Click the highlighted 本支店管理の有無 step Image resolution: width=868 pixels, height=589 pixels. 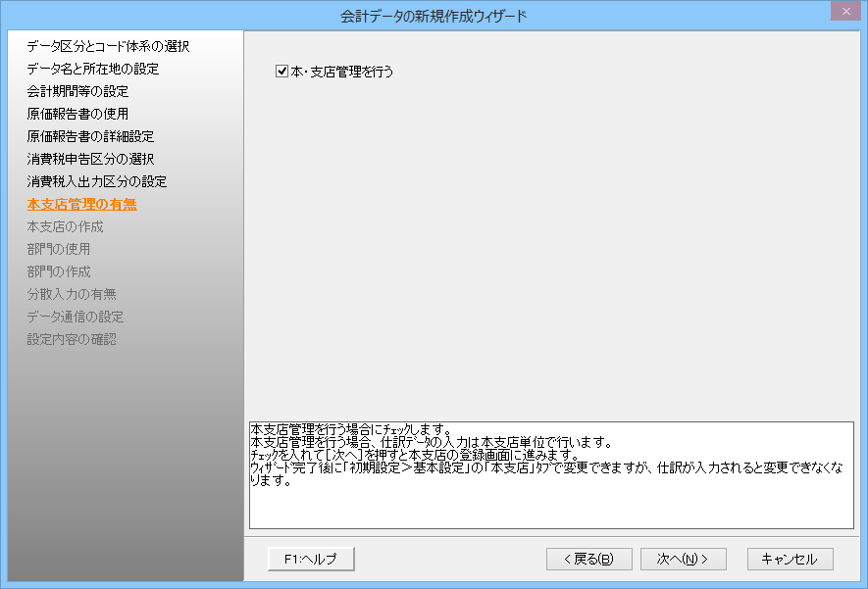pos(82,204)
